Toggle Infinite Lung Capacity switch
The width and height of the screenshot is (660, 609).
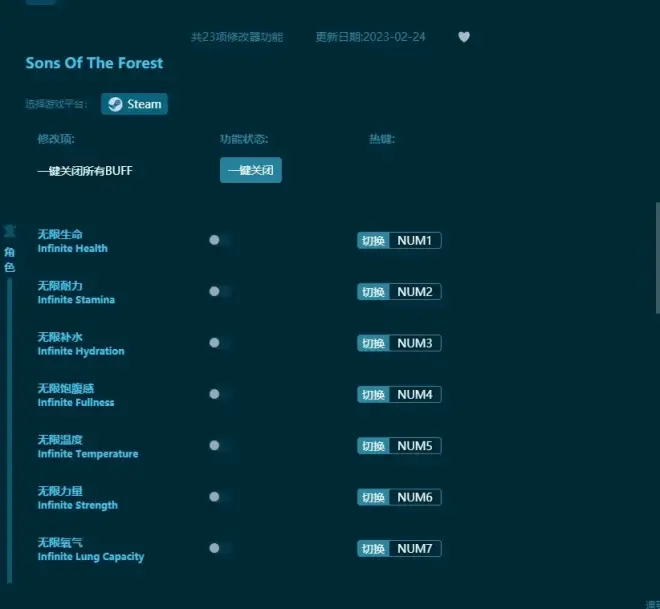pyautogui.click(x=220, y=548)
